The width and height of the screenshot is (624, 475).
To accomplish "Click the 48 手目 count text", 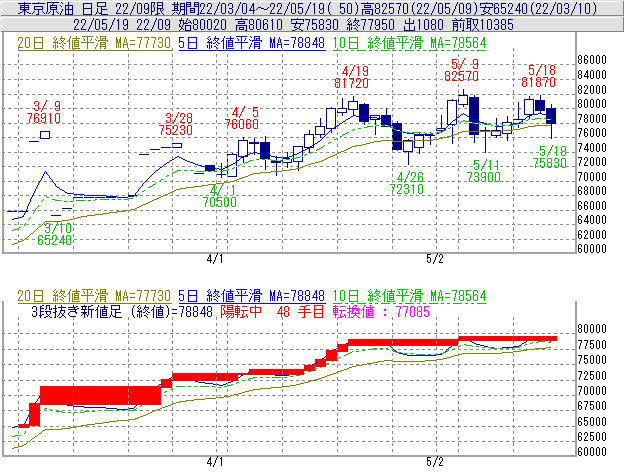I will click(x=300, y=311).
